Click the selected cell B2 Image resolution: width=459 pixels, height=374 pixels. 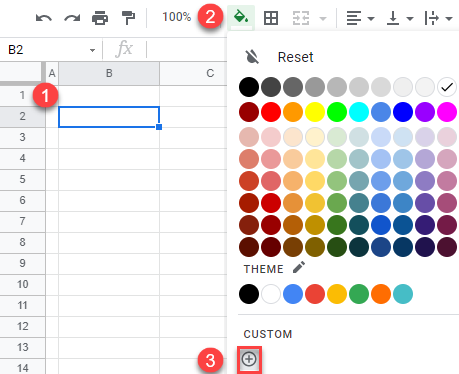coord(109,117)
